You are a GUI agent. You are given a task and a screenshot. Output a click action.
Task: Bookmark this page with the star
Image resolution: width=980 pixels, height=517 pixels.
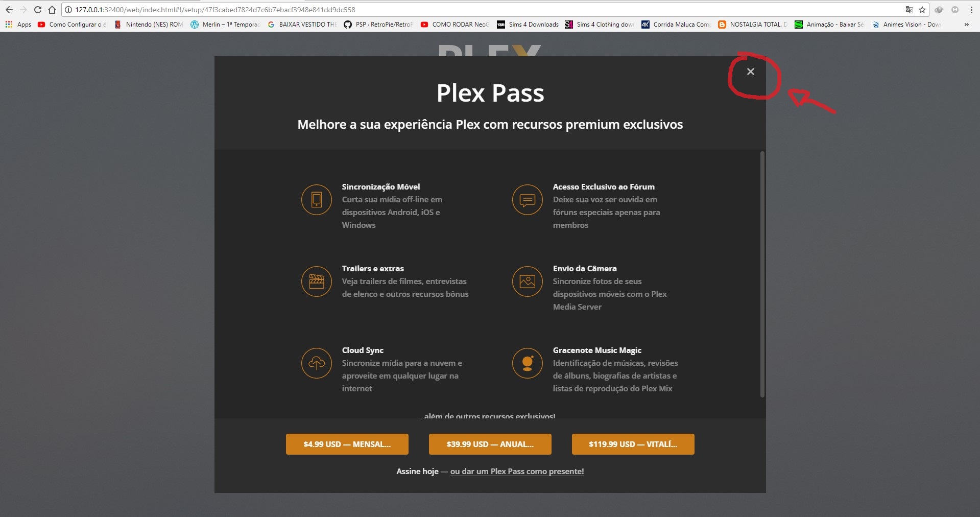(922, 10)
